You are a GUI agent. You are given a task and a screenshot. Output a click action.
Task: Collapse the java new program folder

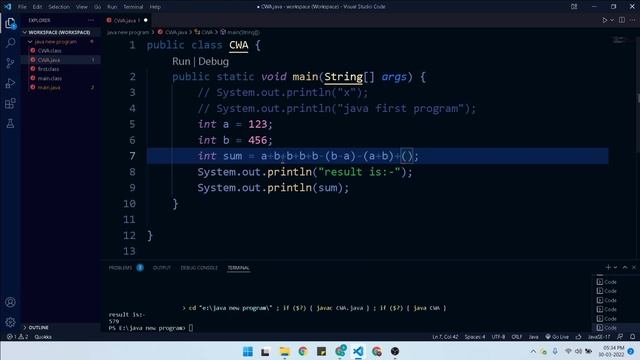coord(55,42)
